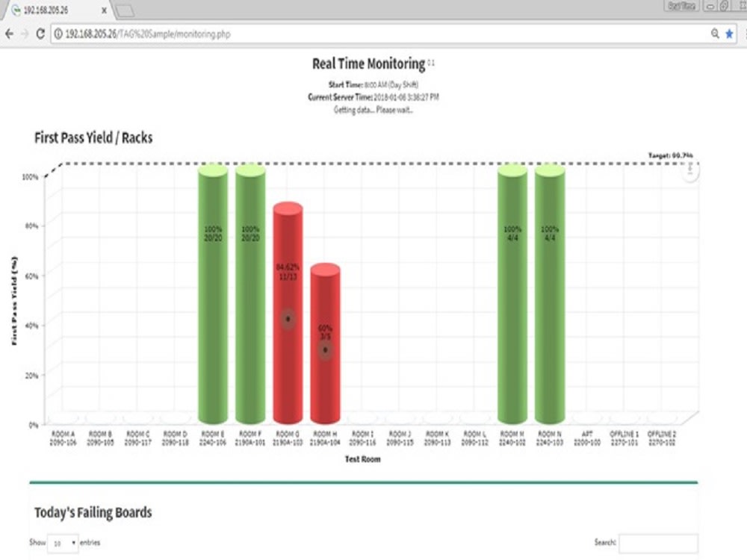Click the ROOM B axis label

click(100, 438)
